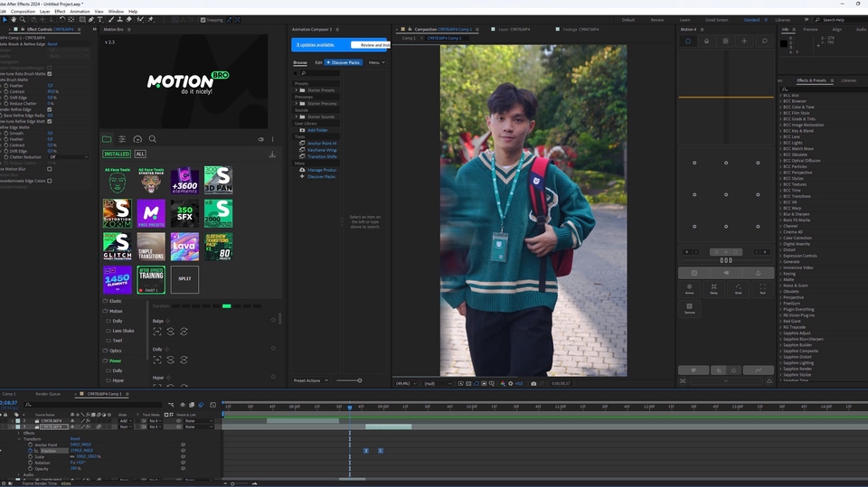Image resolution: width=868 pixels, height=487 pixels.
Task: Enable the Use Motion Blur checkbox
Action: point(49,169)
